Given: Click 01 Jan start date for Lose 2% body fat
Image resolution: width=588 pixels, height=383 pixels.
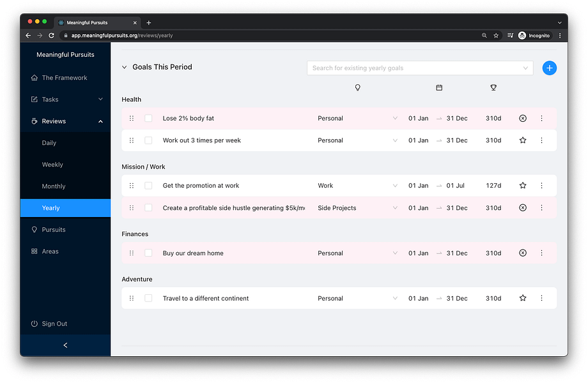Looking at the screenshot, I should (418, 118).
